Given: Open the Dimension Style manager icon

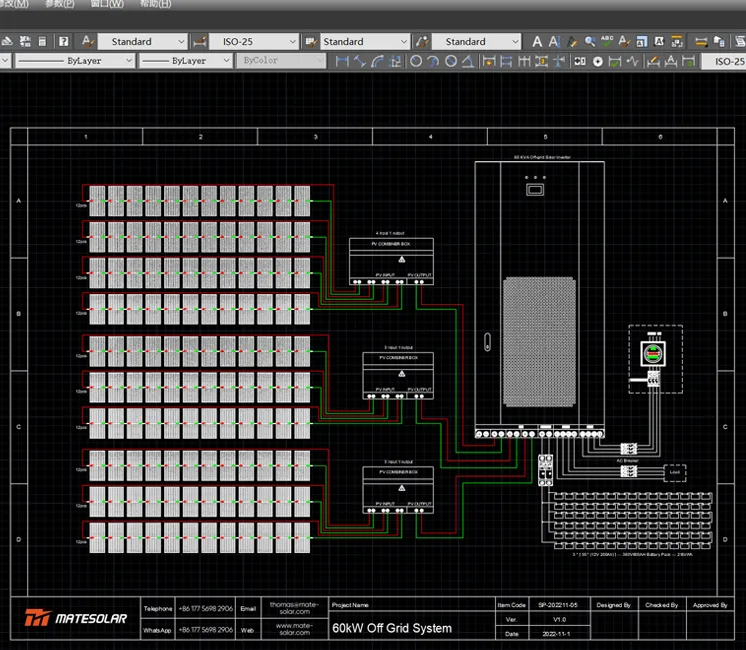Looking at the screenshot, I should tap(200, 42).
